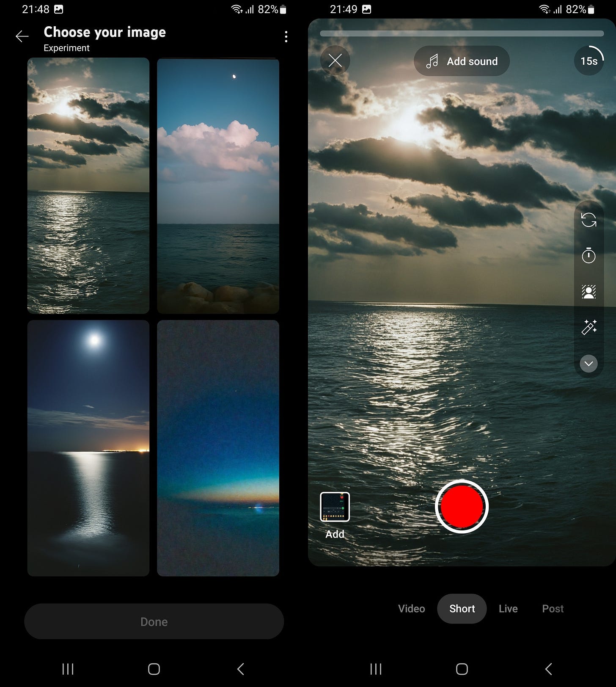The height and width of the screenshot is (687, 616).
Task: Tap the Experiment subtitle text
Action: (66, 48)
